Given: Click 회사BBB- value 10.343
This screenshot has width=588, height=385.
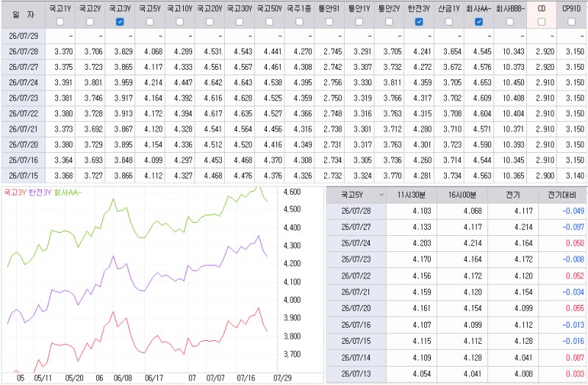Looking at the screenshot, I should coord(513,51).
